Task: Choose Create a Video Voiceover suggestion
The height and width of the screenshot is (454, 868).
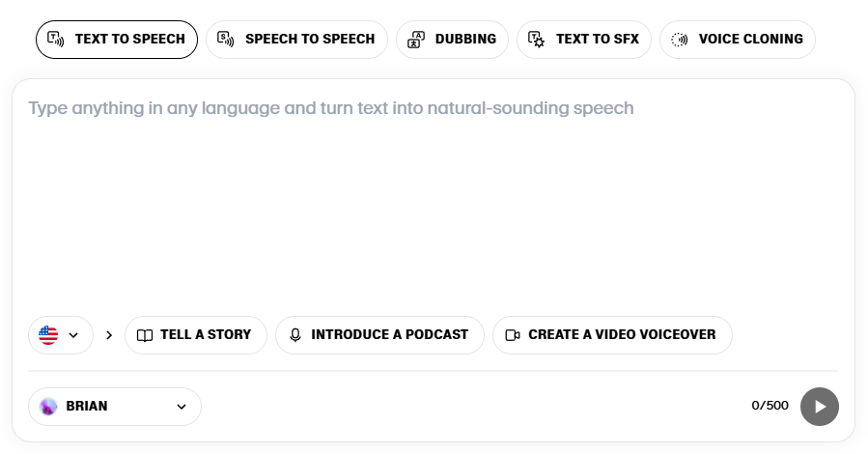Action: 612,335
